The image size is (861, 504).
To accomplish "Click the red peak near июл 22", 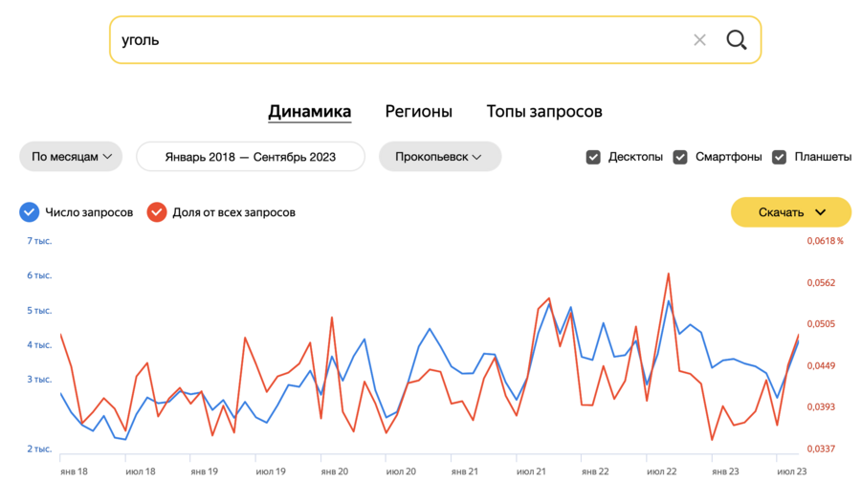I will pyautogui.click(x=668, y=274).
